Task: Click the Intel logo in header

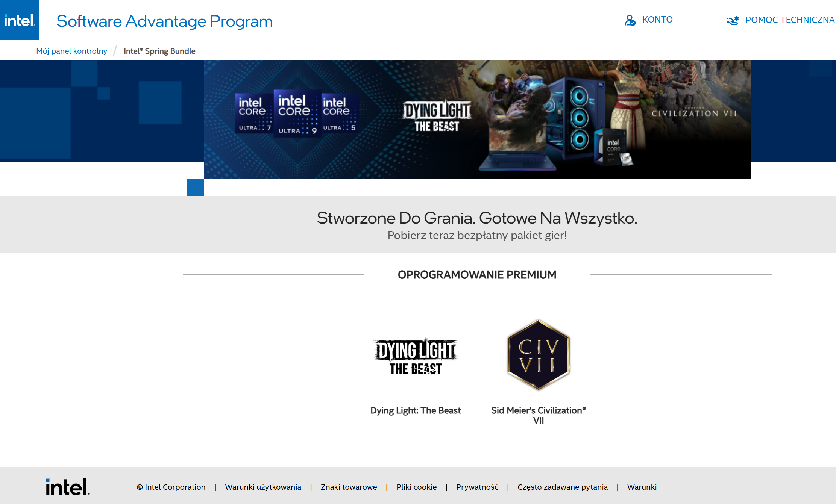Action: click(20, 20)
